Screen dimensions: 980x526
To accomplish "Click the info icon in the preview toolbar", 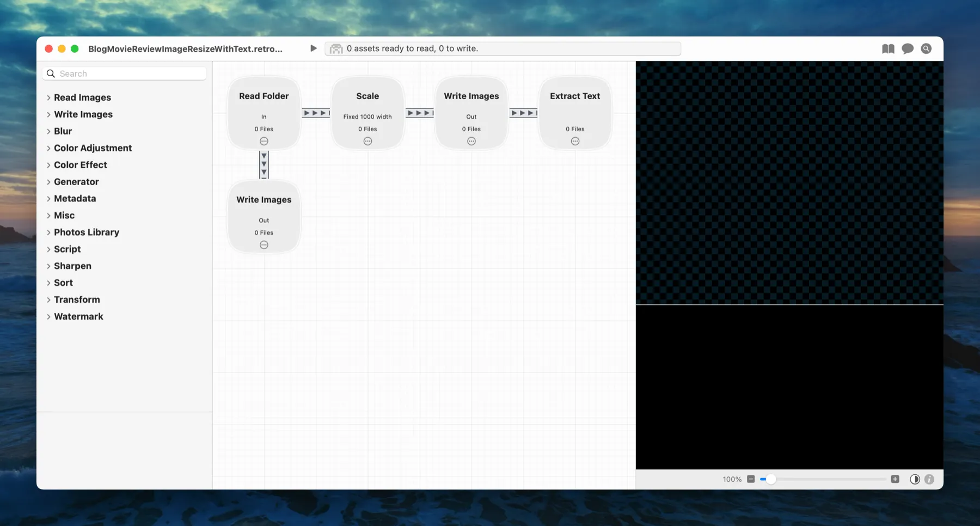I will click(929, 479).
